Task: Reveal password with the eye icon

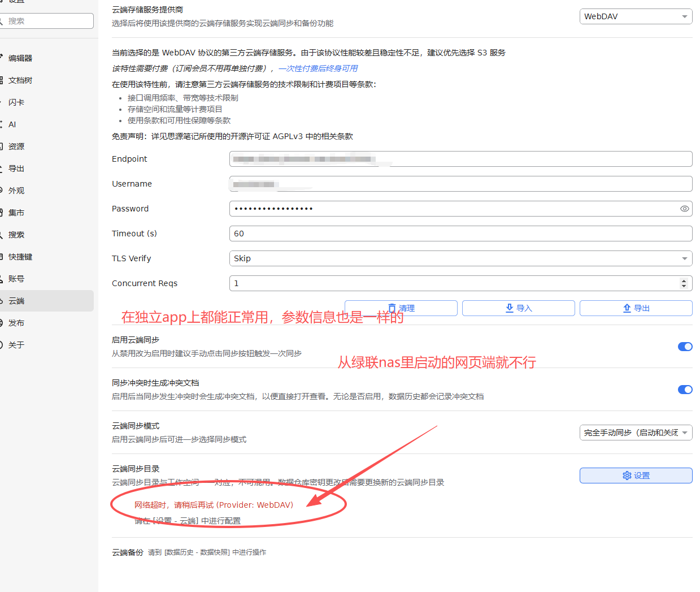Action: (684, 209)
